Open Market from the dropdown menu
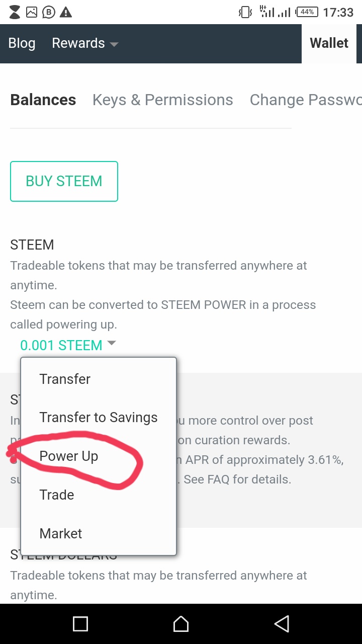Viewport: 362px width, 644px height. pos(61,534)
